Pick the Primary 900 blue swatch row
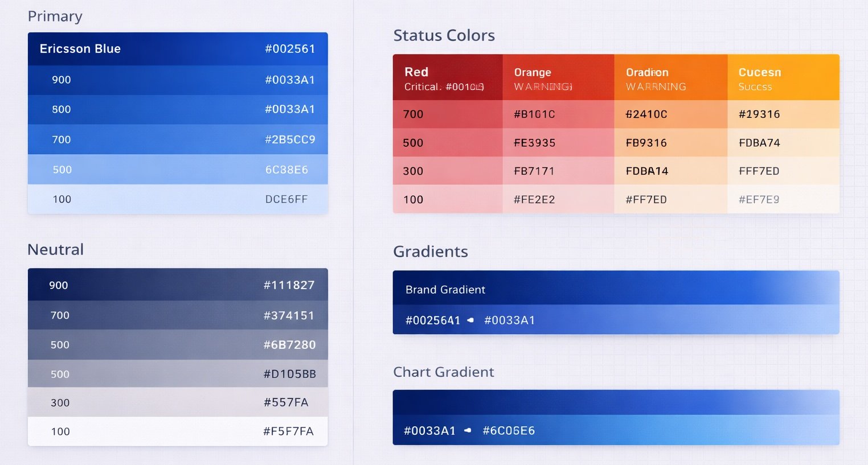Screen dimensions: 868x465 tap(178, 80)
